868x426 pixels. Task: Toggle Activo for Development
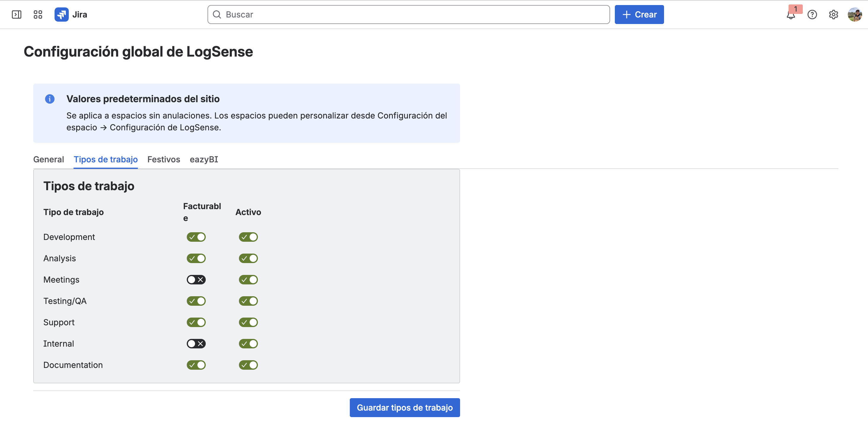click(248, 237)
